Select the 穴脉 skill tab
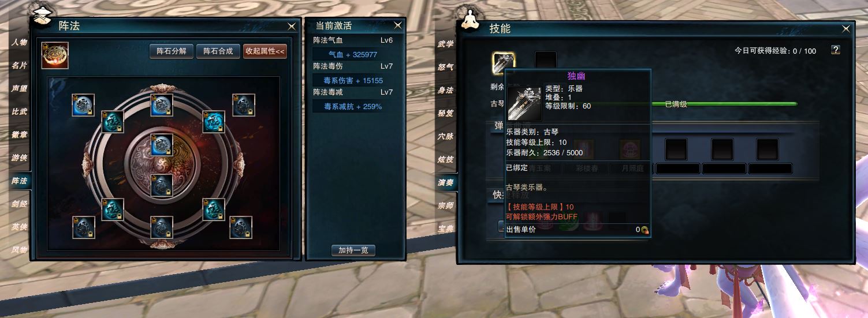Screen dimensions: 868x318 (445, 136)
